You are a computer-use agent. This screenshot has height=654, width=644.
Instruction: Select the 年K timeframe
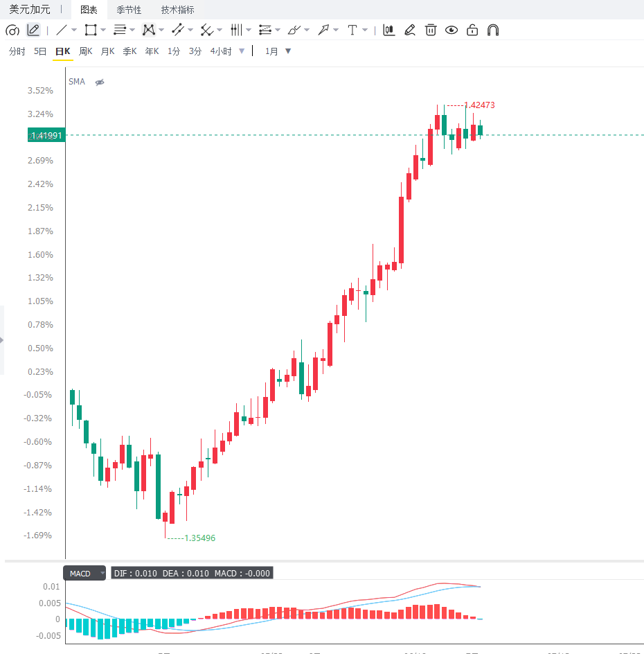click(x=152, y=51)
